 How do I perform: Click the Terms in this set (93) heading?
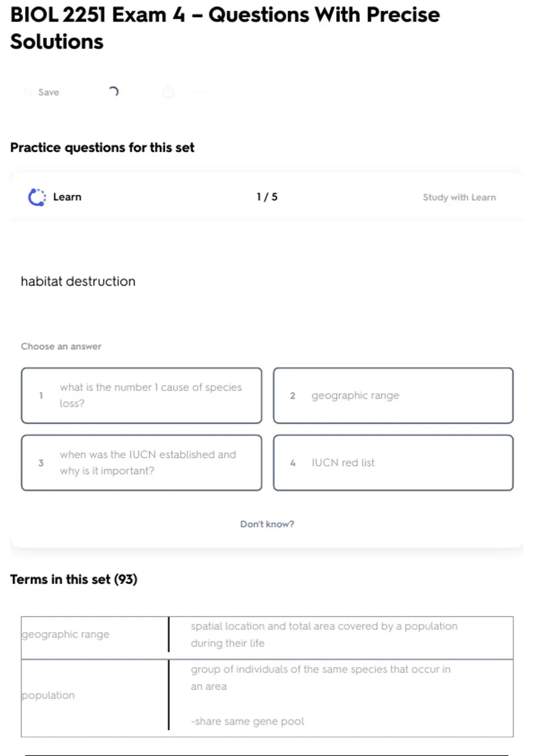pyautogui.click(x=74, y=579)
